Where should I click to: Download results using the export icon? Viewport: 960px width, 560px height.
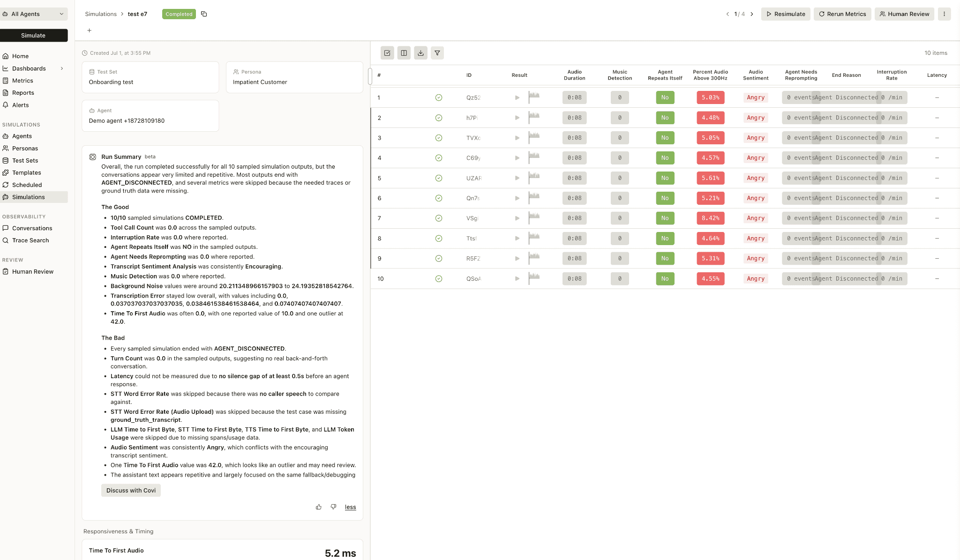(420, 53)
